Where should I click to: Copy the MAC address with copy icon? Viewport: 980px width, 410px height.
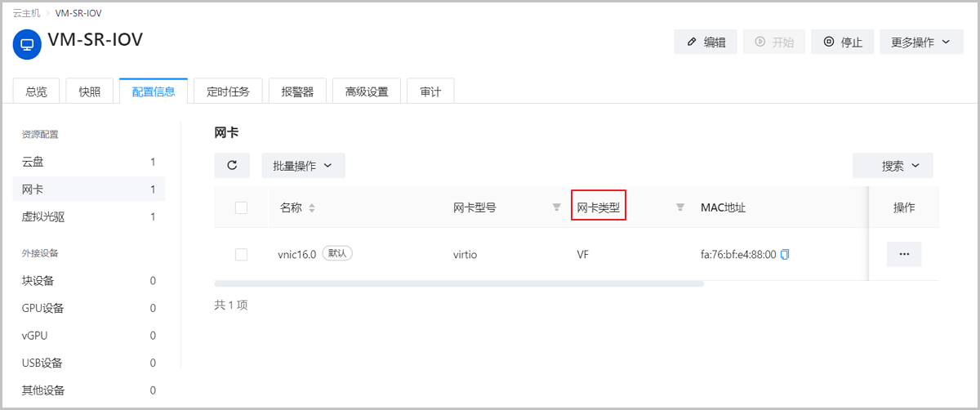[x=785, y=255]
